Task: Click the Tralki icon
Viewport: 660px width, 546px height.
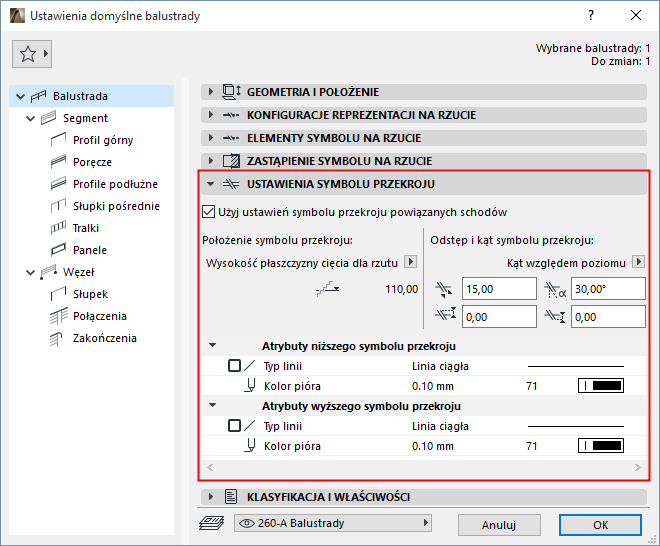Action: pos(59,228)
